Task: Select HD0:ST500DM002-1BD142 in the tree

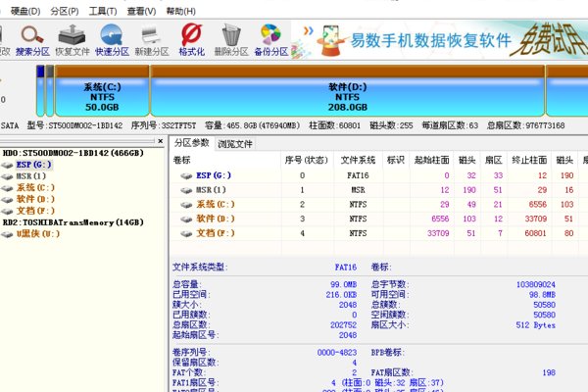Action: click(x=73, y=153)
